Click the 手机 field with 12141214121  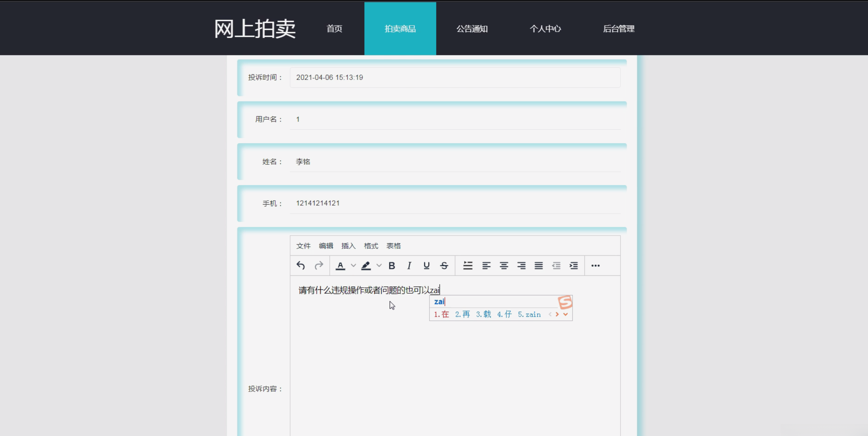(455, 203)
